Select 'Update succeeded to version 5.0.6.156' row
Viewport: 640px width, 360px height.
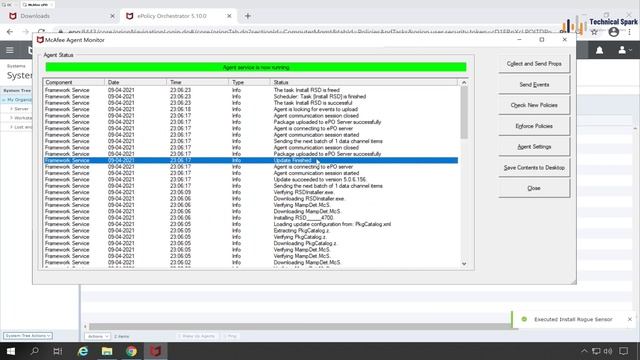251,180
